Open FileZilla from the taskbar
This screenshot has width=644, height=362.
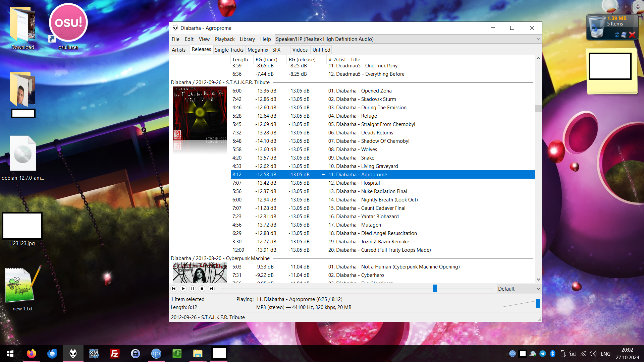[x=114, y=354]
